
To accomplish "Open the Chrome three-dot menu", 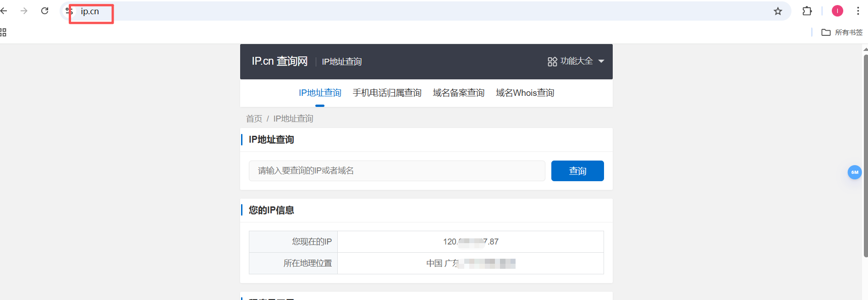I will 858,11.
